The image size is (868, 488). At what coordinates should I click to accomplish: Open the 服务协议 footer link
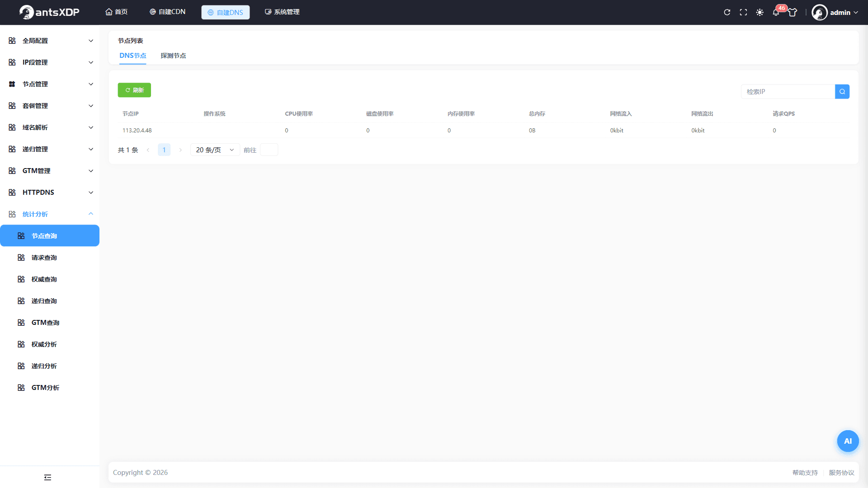[841, 473]
